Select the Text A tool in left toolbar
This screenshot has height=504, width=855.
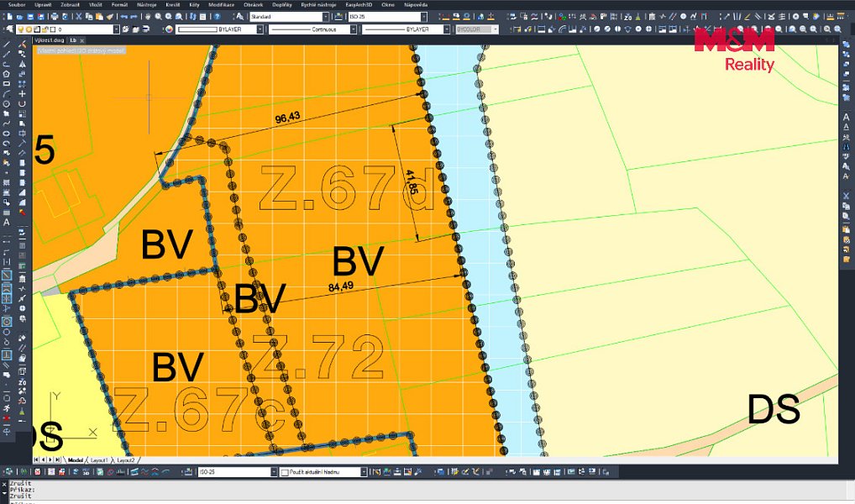point(7,222)
